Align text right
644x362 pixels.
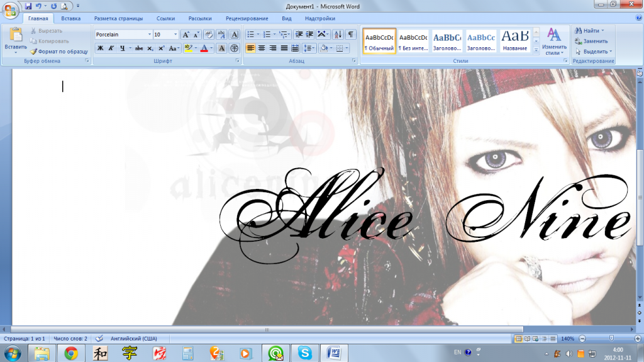(x=272, y=48)
